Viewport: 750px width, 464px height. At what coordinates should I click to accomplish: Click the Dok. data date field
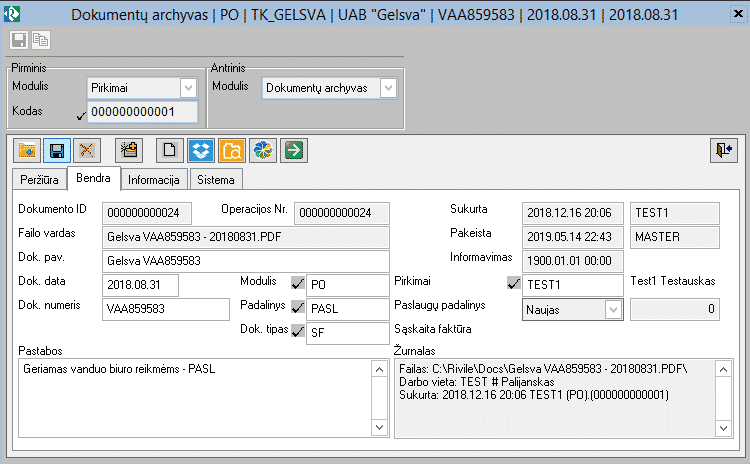[140, 285]
